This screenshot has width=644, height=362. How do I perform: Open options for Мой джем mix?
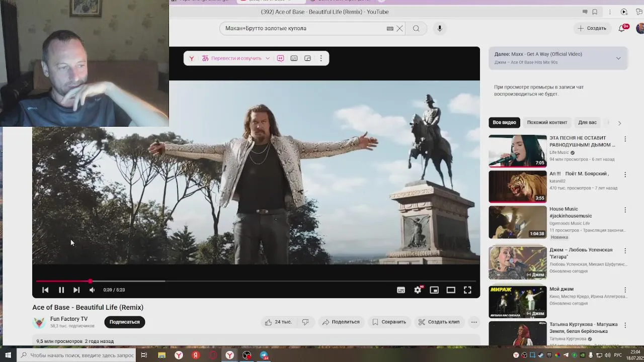tap(625, 290)
